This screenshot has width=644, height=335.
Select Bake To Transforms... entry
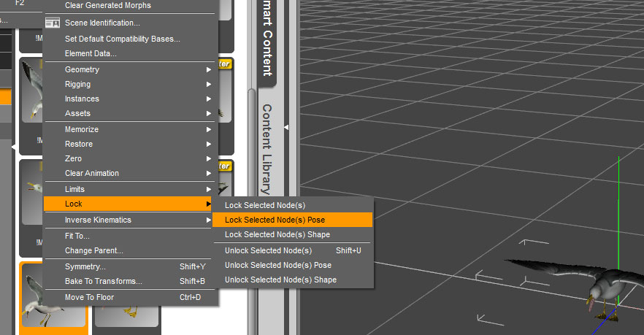click(x=129, y=281)
